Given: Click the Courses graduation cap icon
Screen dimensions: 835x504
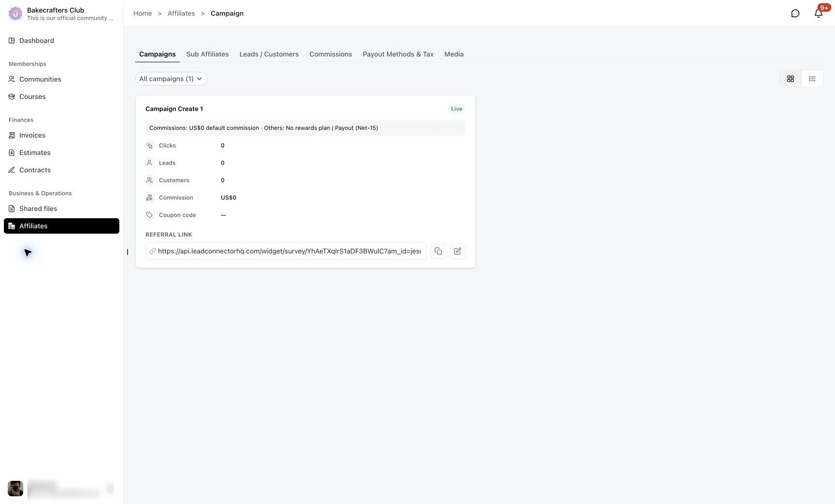Looking at the screenshot, I should tap(12, 97).
